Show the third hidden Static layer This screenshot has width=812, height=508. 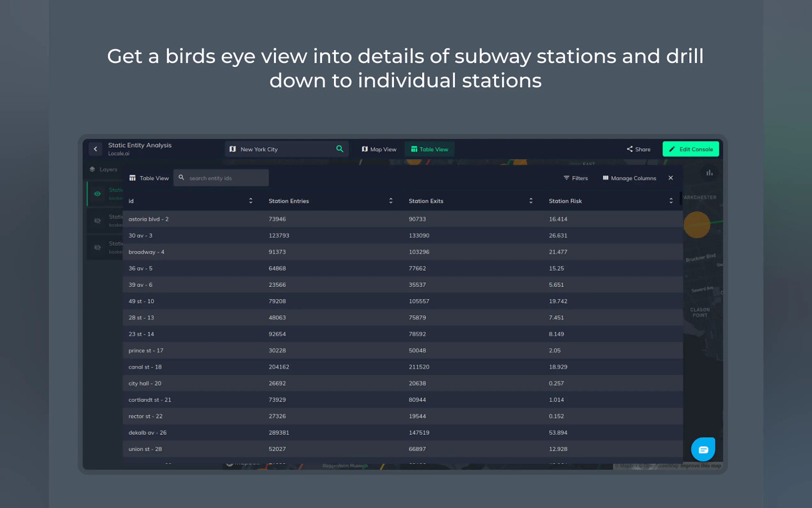click(98, 248)
